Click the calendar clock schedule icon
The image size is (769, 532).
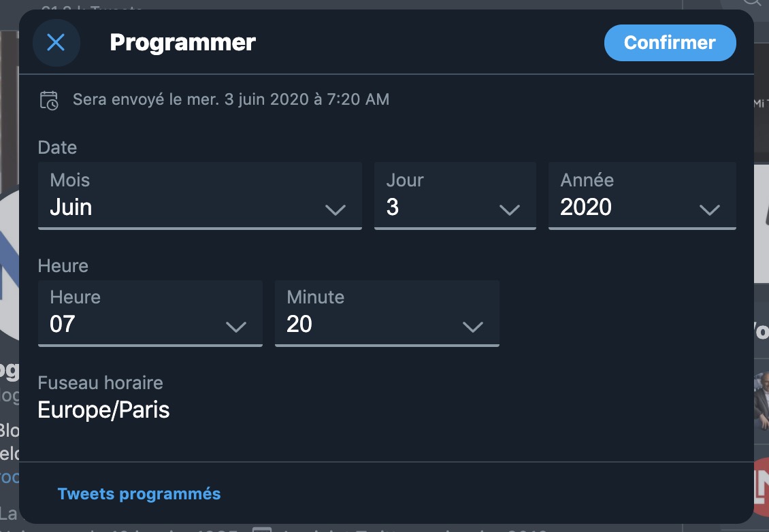coord(49,100)
